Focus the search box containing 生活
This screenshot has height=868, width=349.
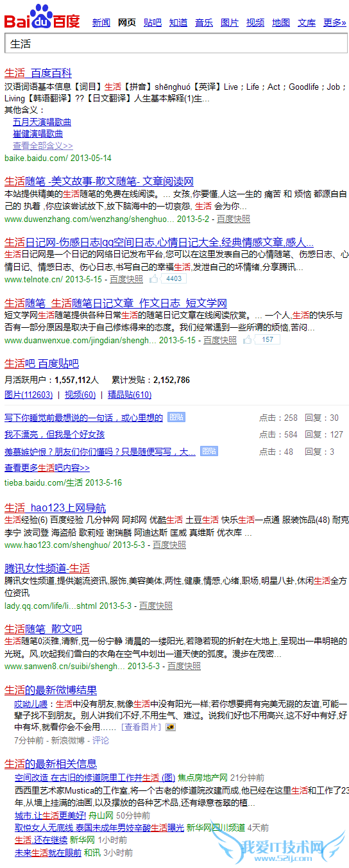coord(176,44)
